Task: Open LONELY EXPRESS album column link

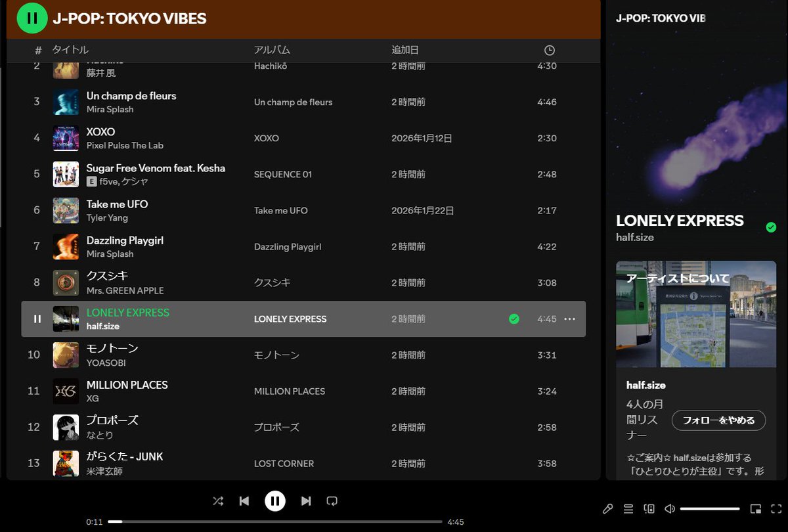Action: point(290,319)
